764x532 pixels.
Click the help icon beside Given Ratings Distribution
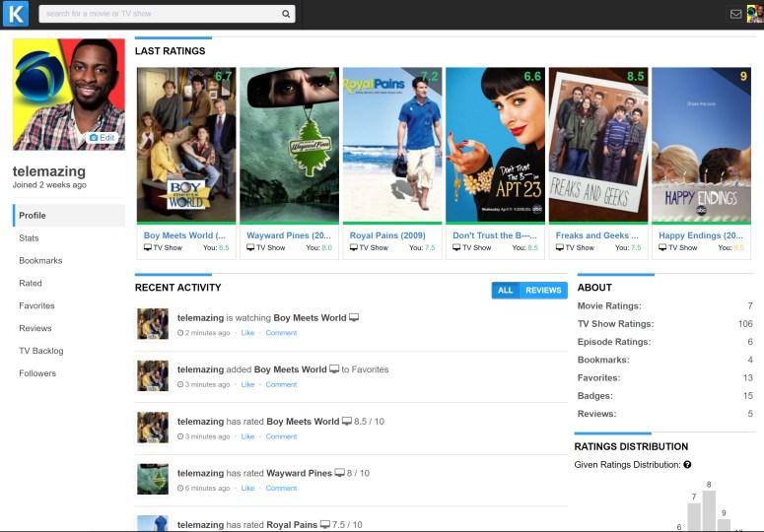click(687, 465)
